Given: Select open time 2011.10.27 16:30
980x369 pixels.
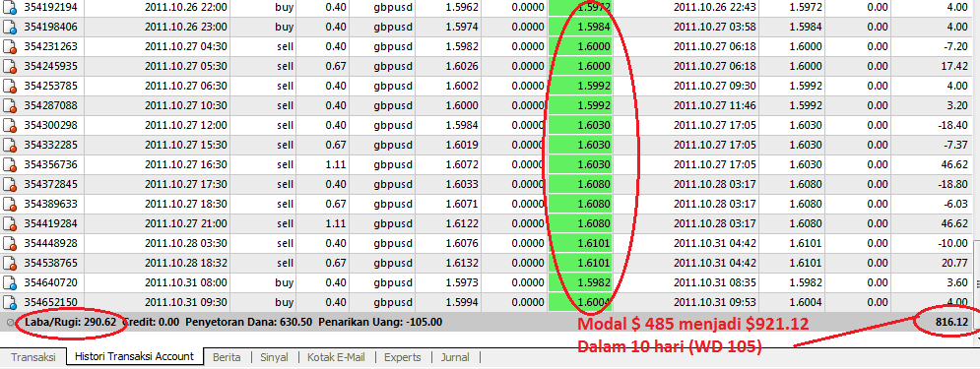Looking at the screenshot, I should [x=185, y=165].
